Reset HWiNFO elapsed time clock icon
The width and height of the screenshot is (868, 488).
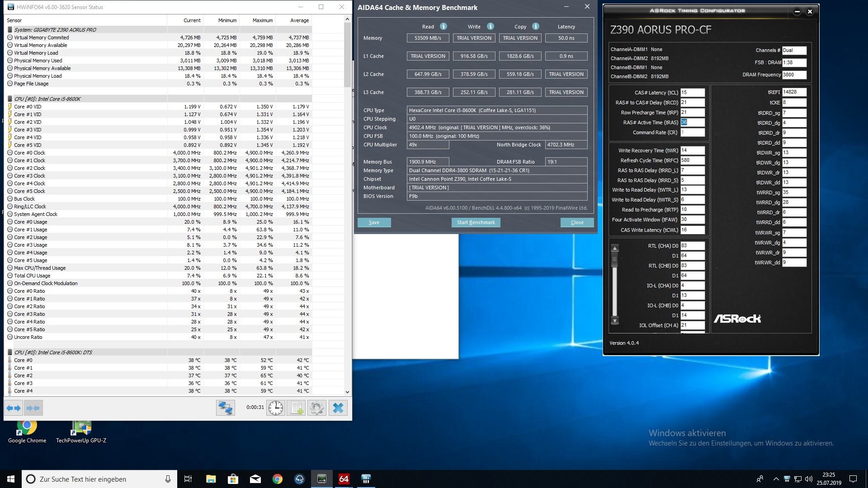click(x=275, y=408)
